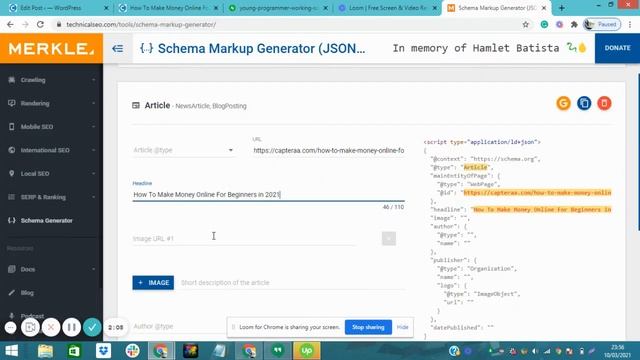Copy the generated schema with the blue icon

(584, 103)
